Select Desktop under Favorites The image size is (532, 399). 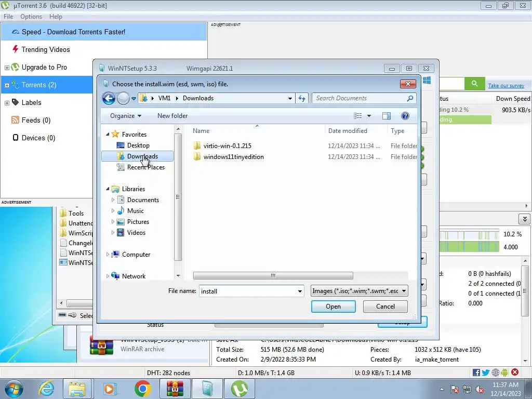[138, 145]
